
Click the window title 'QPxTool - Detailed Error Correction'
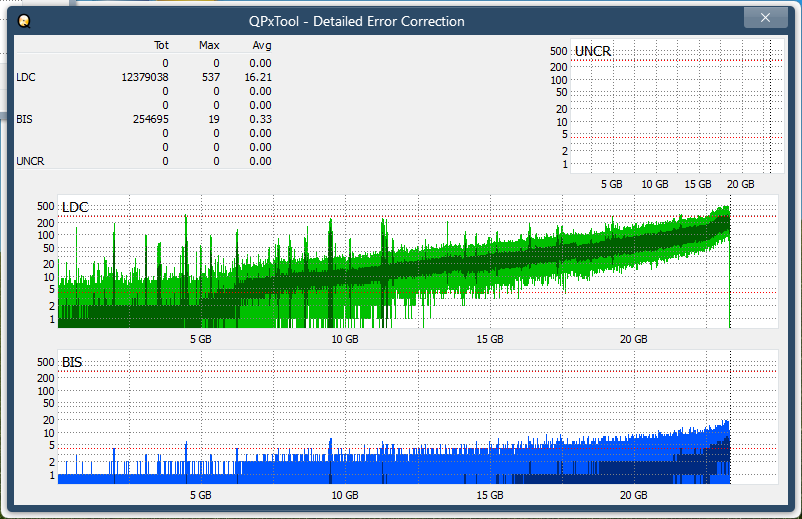pos(357,21)
